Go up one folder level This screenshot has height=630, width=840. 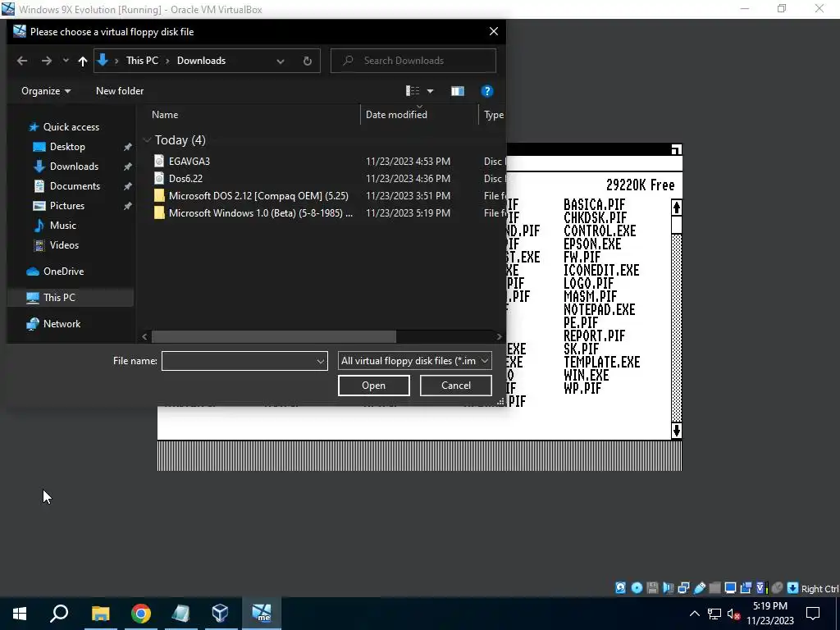pyautogui.click(x=83, y=61)
